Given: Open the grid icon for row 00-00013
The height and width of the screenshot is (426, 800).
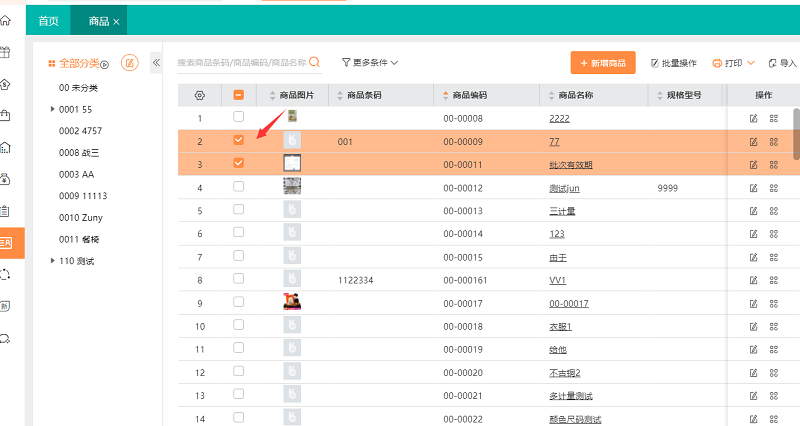Looking at the screenshot, I should (x=774, y=211).
